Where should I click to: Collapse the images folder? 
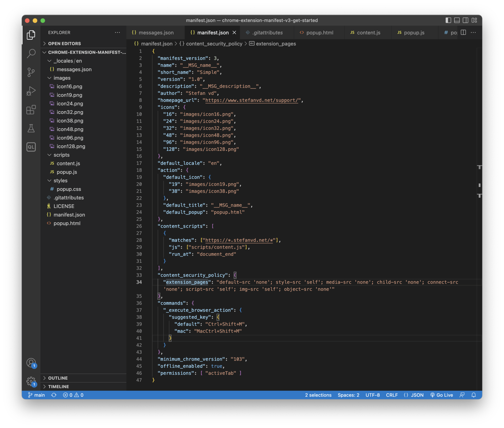[x=62, y=78]
